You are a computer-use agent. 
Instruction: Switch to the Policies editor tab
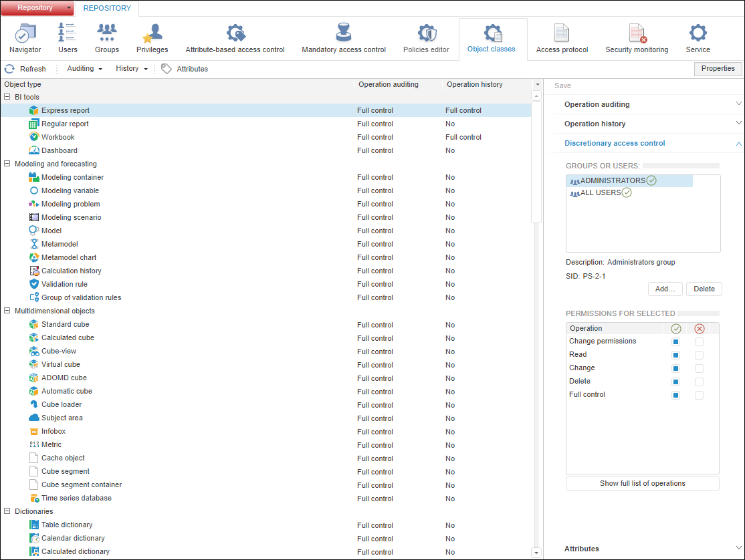tap(426, 39)
